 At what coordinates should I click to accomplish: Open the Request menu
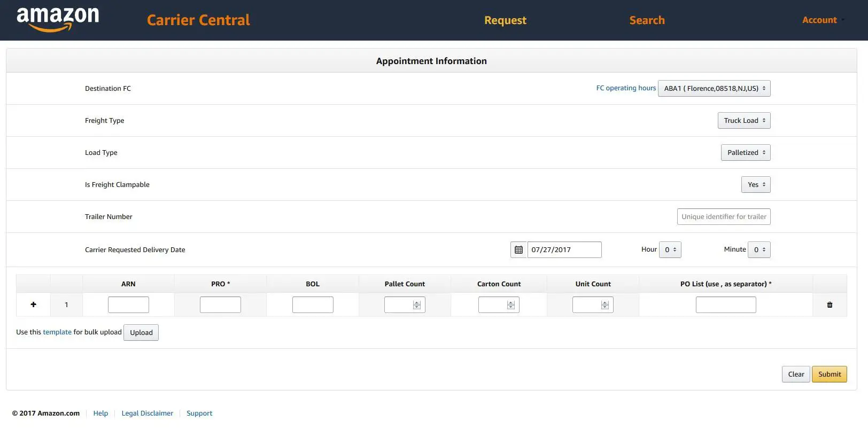tap(505, 20)
